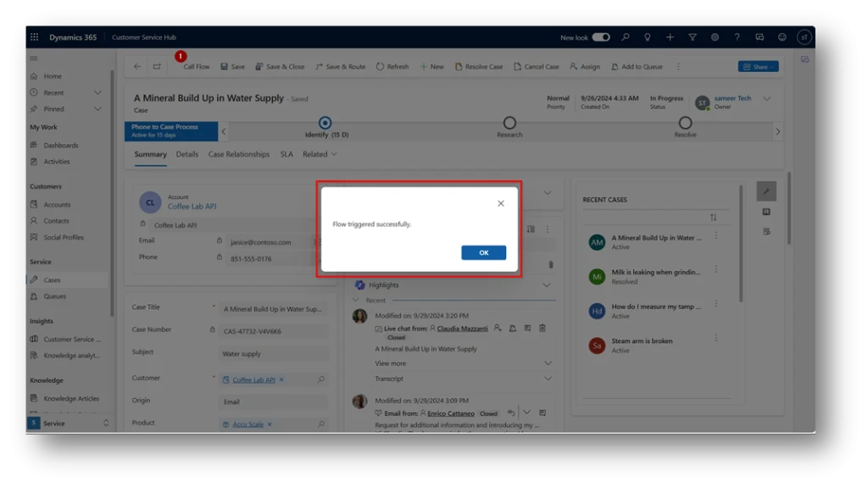Open the Settings gear icon
This screenshot has height=487, width=868.
tap(715, 37)
